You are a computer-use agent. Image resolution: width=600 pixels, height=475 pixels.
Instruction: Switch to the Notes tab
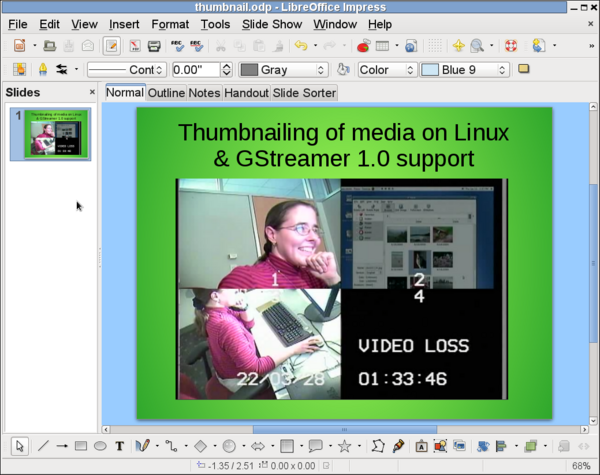click(x=204, y=93)
